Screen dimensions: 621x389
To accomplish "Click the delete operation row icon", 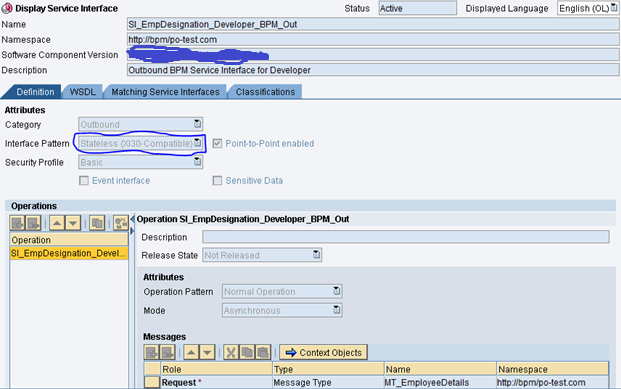I will coord(33,223).
